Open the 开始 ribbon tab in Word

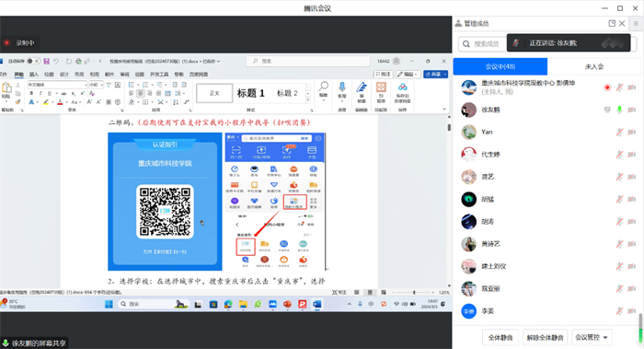[x=19, y=75]
